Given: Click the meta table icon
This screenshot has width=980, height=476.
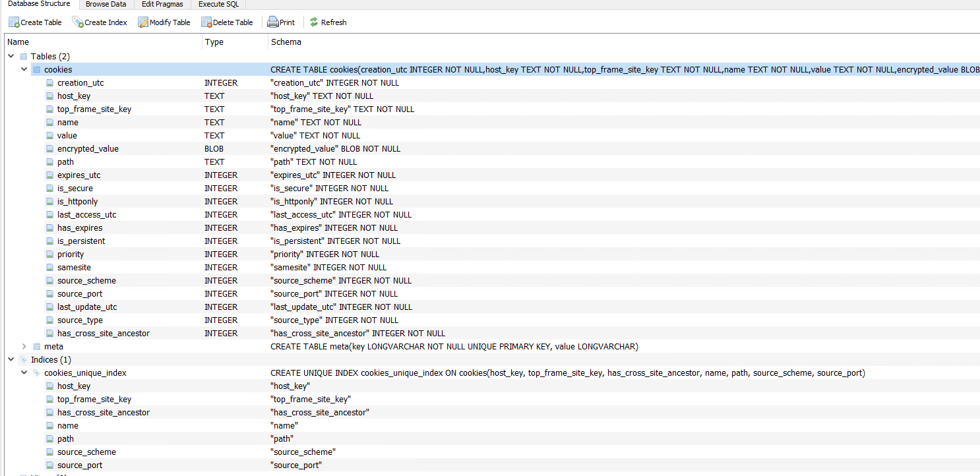Looking at the screenshot, I should pyautogui.click(x=37, y=347).
